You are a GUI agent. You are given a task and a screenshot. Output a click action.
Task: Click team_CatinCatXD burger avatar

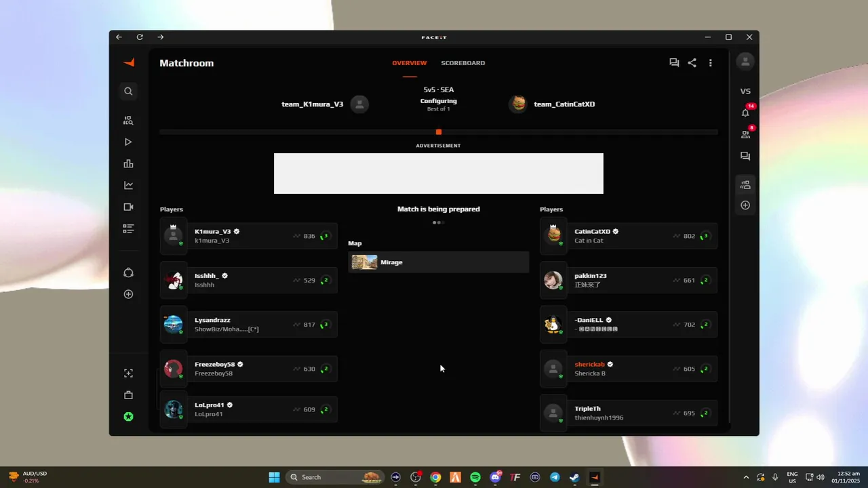click(x=518, y=104)
